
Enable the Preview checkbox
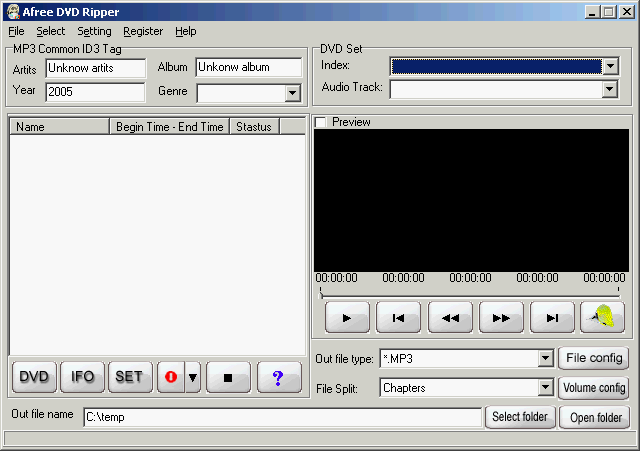click(x=321, y=122)
